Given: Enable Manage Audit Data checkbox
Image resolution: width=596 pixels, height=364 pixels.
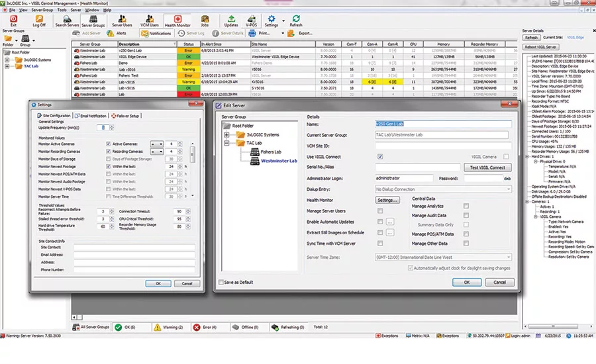Looking at the screenshot, I should (466, 216).
